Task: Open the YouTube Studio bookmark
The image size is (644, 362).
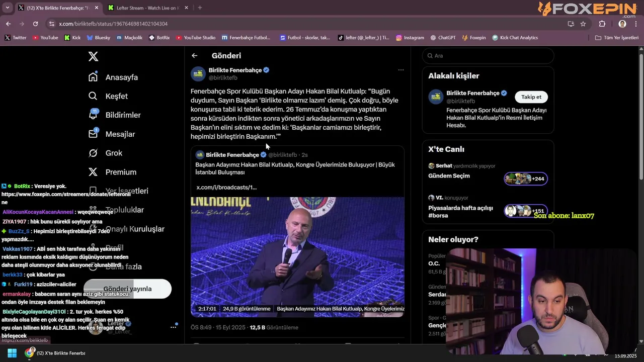Action: (x=195, y=38)
